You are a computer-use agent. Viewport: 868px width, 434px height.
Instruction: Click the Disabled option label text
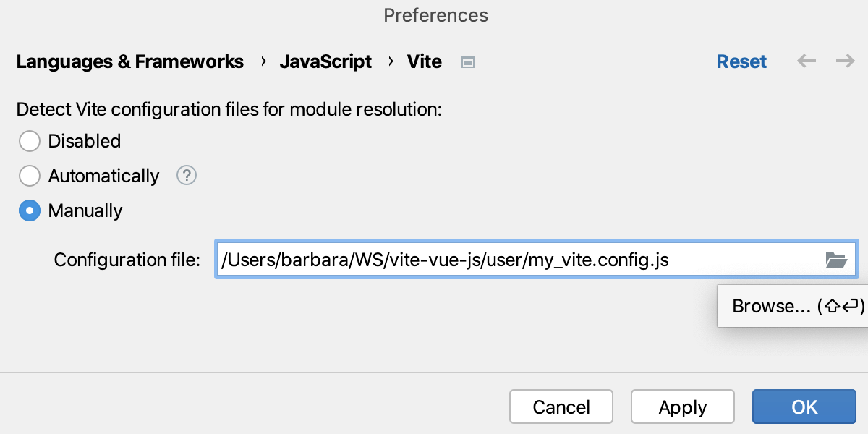[83, 141]
